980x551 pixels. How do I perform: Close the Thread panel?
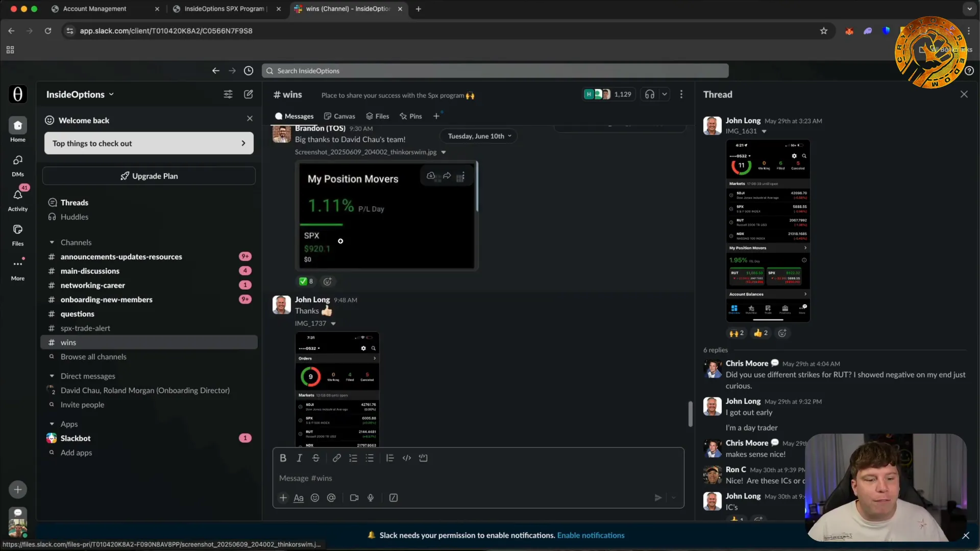coord(964,94)
